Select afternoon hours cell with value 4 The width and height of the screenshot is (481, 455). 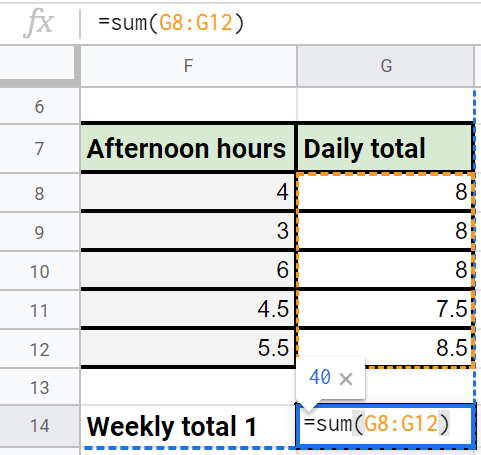[188, 192]
